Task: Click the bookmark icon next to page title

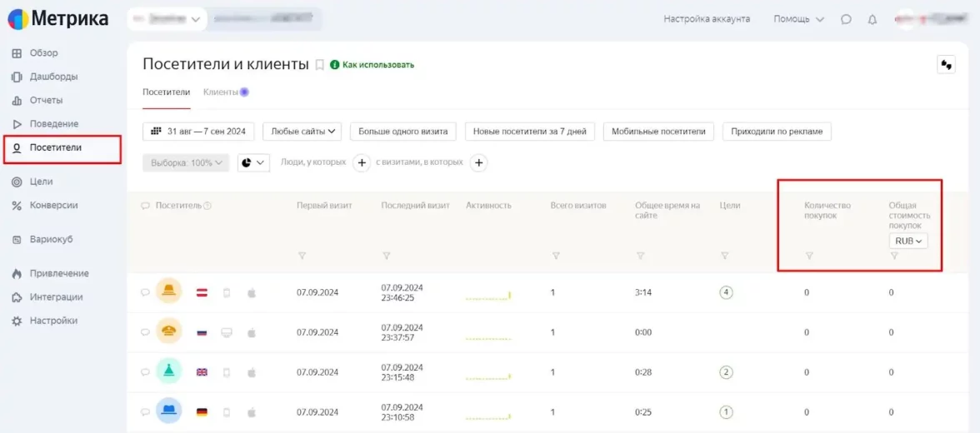Action: [319, 65]
